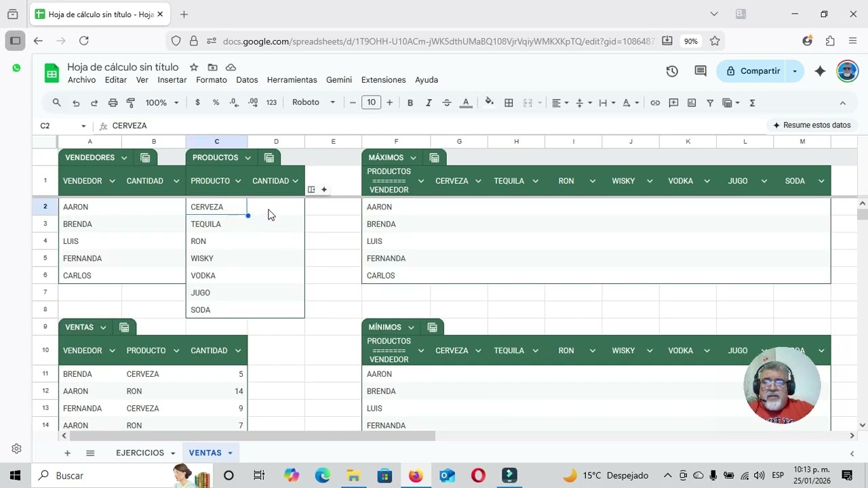
Task: Select the paint format tool
Action: (131, 103)
